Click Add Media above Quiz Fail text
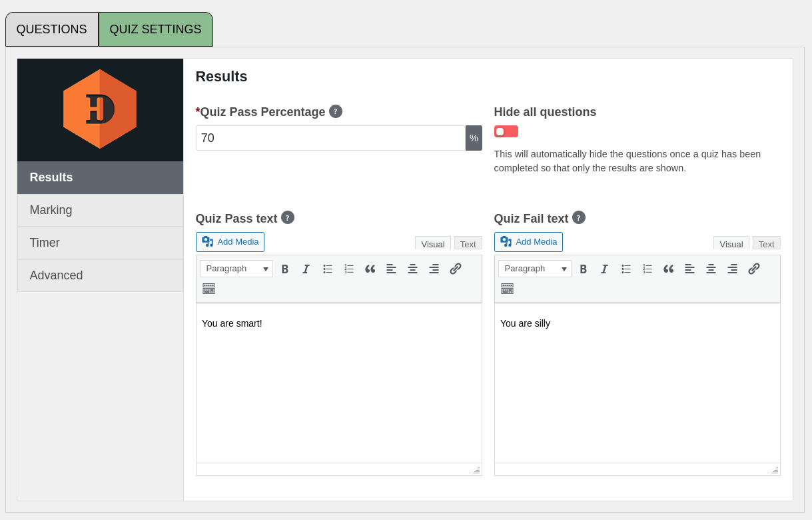The width and height of the screenshot is (812, 520). pos(528,242)
